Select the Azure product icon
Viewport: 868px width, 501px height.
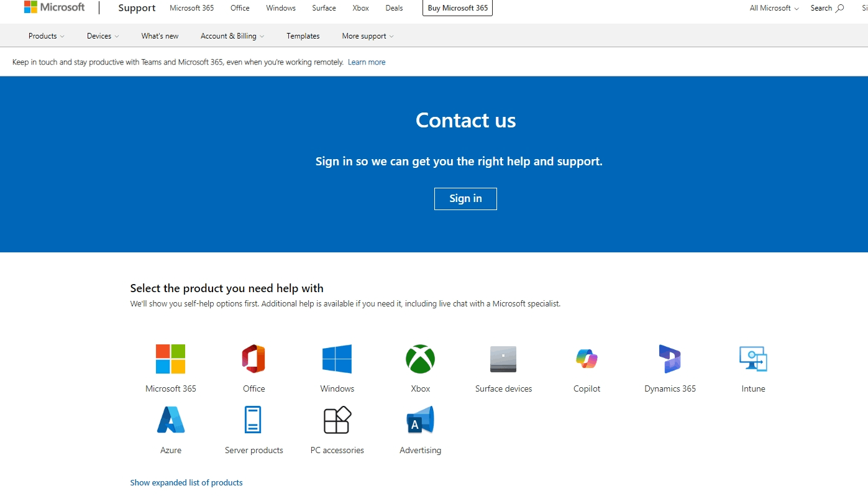pyautogui.click(x=171, y=420)
